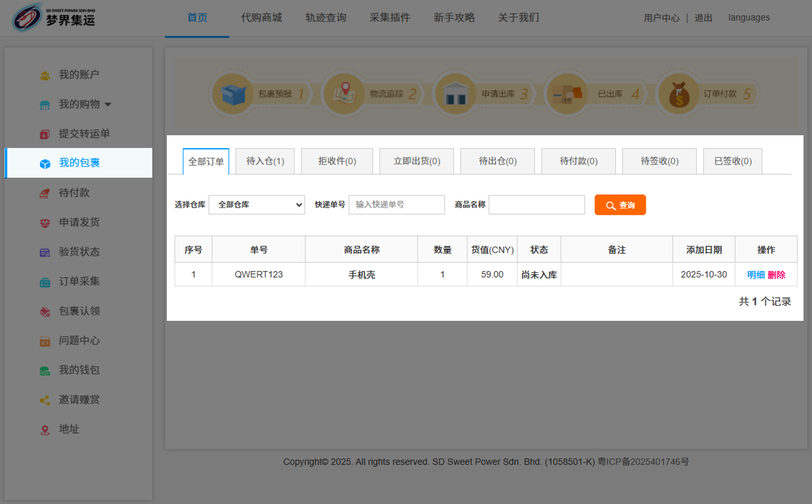Select the 我的包裹 blue box icon
This screenshot has width=812, height=504.
[45, 164]
